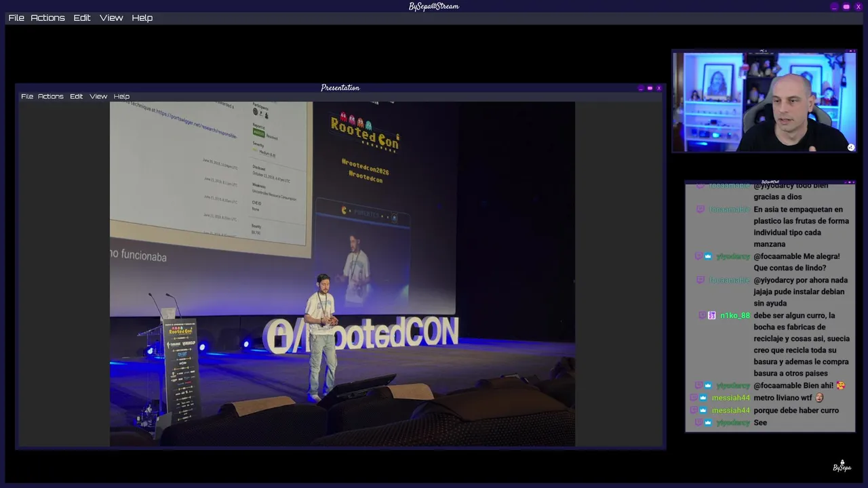Select username yiyodarcy on the 'Bien ahi!' message
Screen dimensions: 868x488
click(733, 386)
